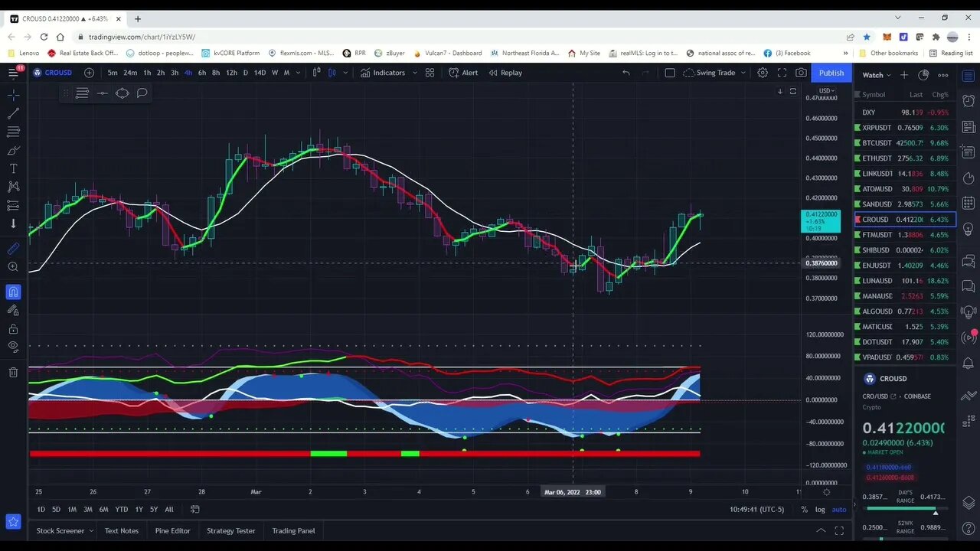The width and height of the screenshot is (980, 551).
Task: Open the Watch list name dropdown
Action: point(877,75)
